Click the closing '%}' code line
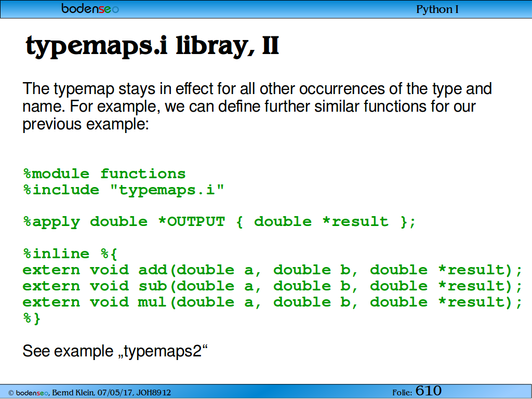Image resolution: width=532 pixels, height=399 pixels. coord(32,318)
